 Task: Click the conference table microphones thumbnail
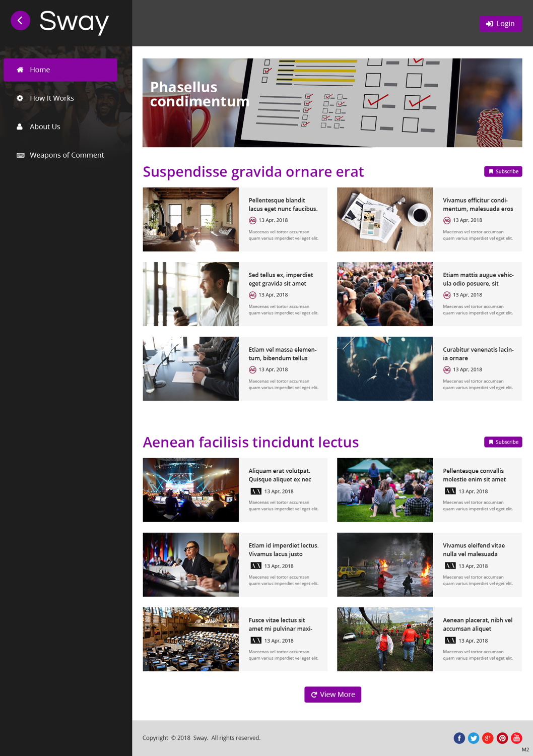pos(190,368)
